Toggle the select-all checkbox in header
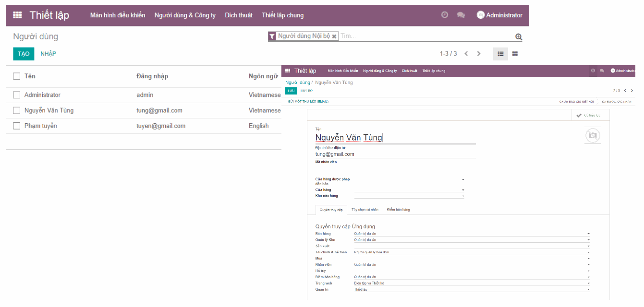This screenshot has width=644, height=307. coord(16,76)
